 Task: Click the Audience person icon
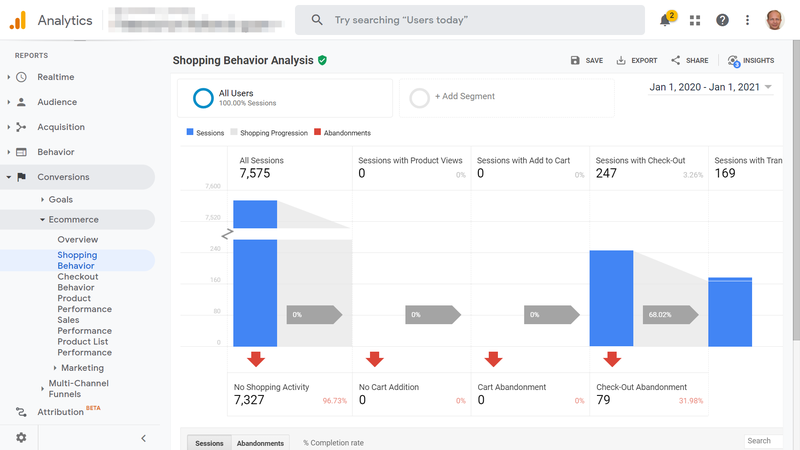click(x=21, y=102)
